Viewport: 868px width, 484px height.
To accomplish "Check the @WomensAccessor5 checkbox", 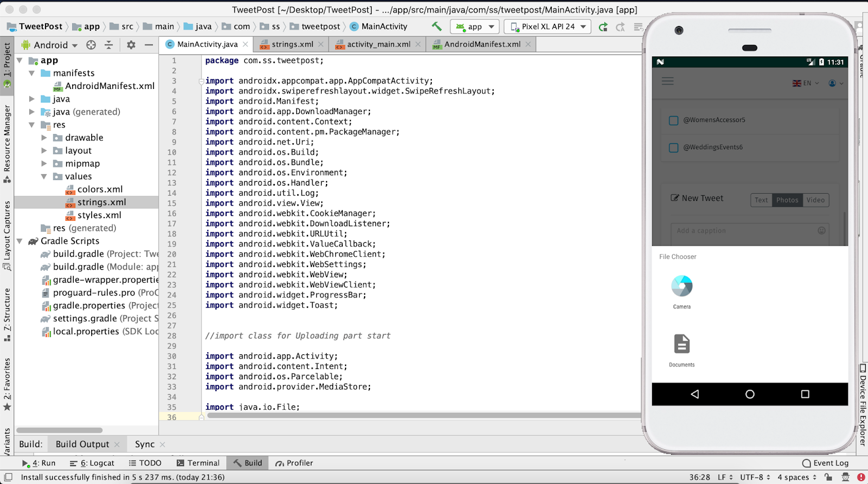I will [673, 120].
